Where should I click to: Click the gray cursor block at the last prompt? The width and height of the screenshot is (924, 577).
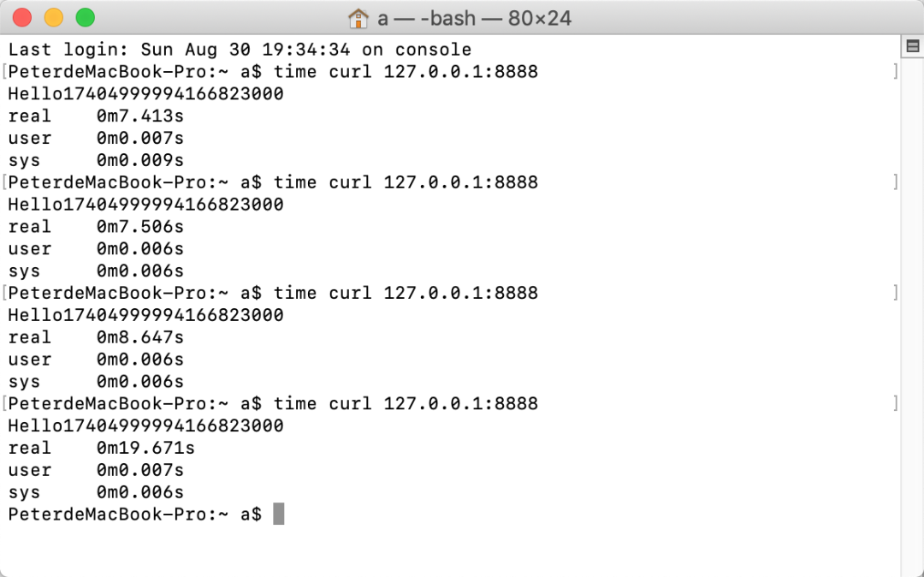tap(279, 514)
